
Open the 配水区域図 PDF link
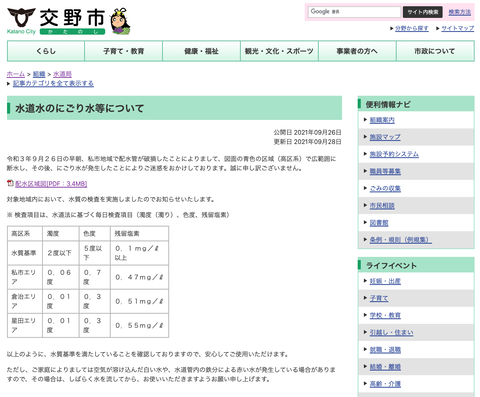coord(51,184)
